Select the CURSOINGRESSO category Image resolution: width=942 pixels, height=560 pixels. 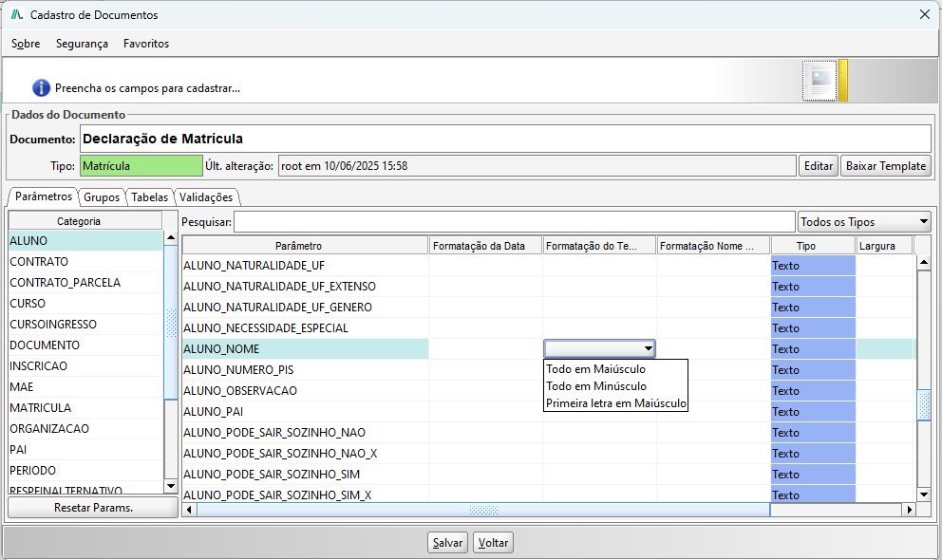pos(85,324)
